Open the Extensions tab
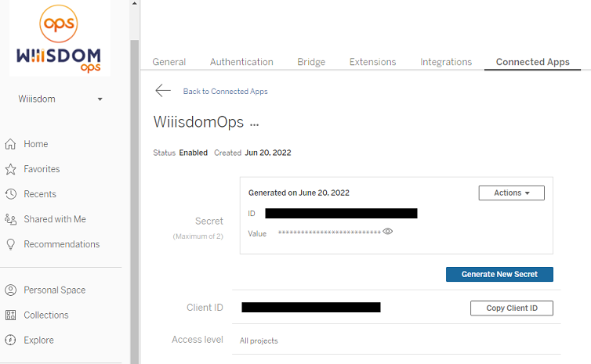591x364 pixels. coord(373,62)
